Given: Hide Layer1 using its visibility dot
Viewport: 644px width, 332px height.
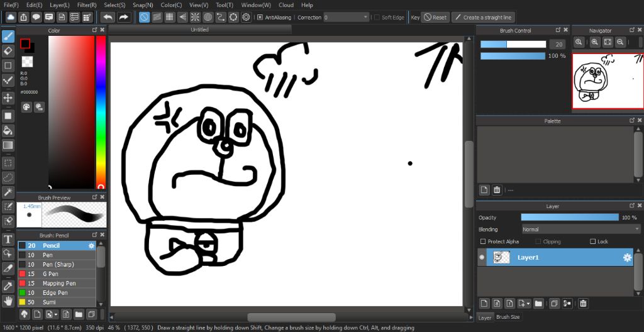Looking at the screenshot, I should tap(482, 258).
